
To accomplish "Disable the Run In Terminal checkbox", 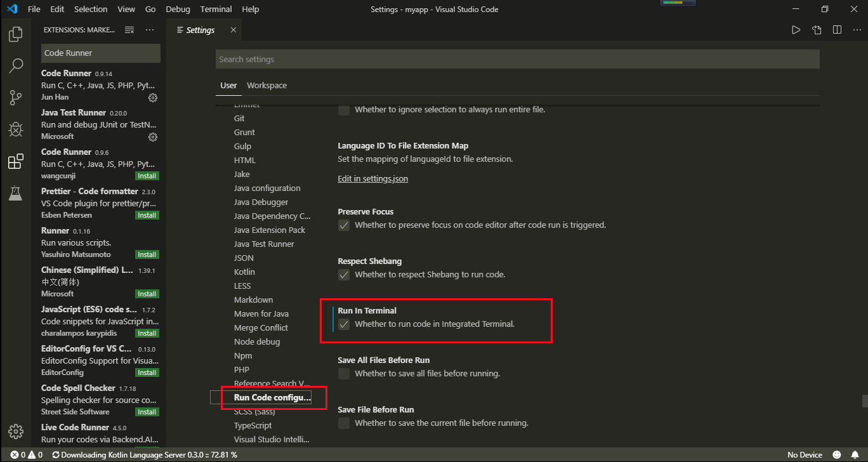I will [343, 324].
